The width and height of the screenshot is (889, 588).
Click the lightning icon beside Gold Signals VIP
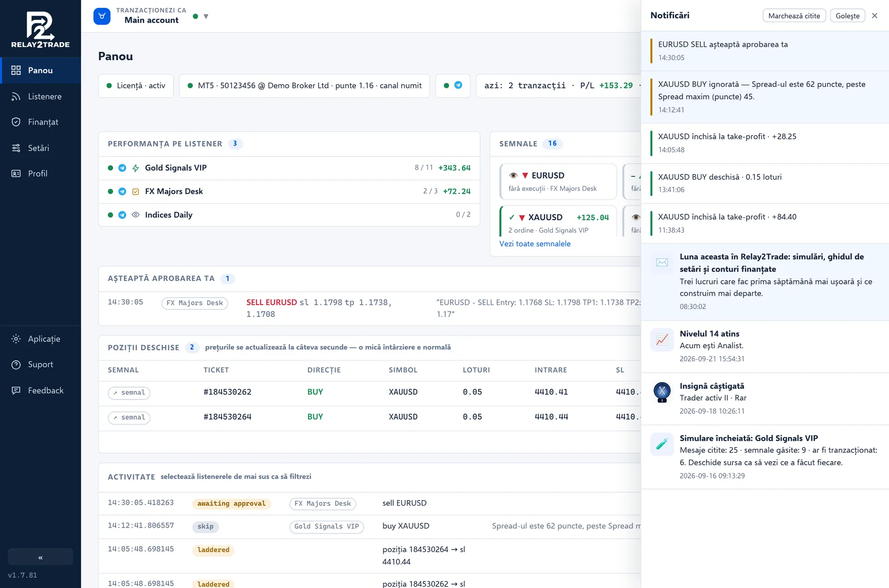coord(136,168)
